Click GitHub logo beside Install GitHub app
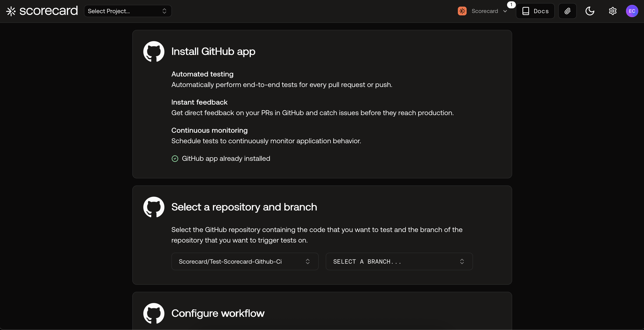Viewport: 644px width, 330px height. 154,51
